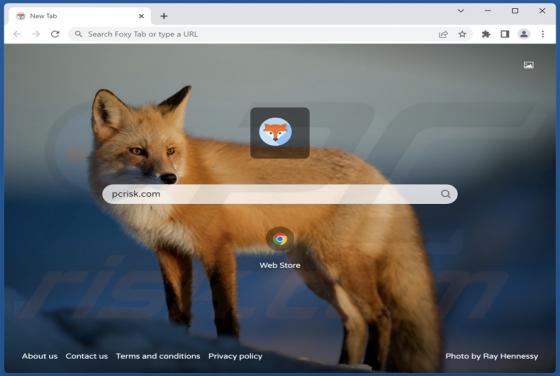Click the forward navigation arrow
This screenshot has width=560, height=376.
[x=36, y=34]
